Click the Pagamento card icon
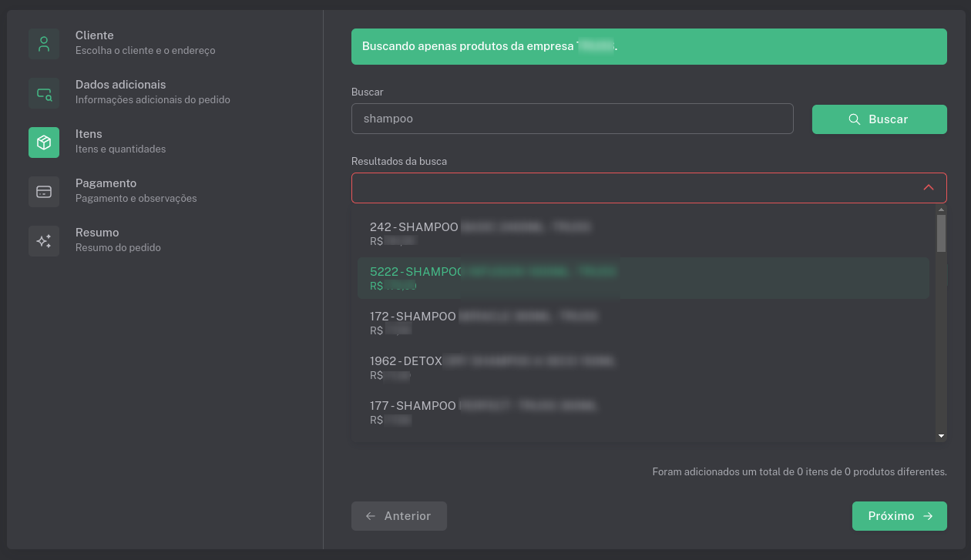The image size is (971, 560). point(44,192)
